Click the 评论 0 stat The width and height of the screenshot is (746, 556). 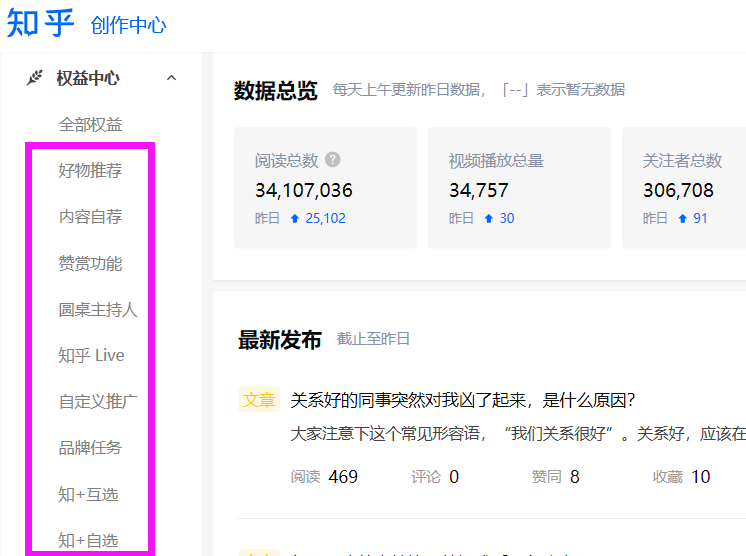pos(435,477)
